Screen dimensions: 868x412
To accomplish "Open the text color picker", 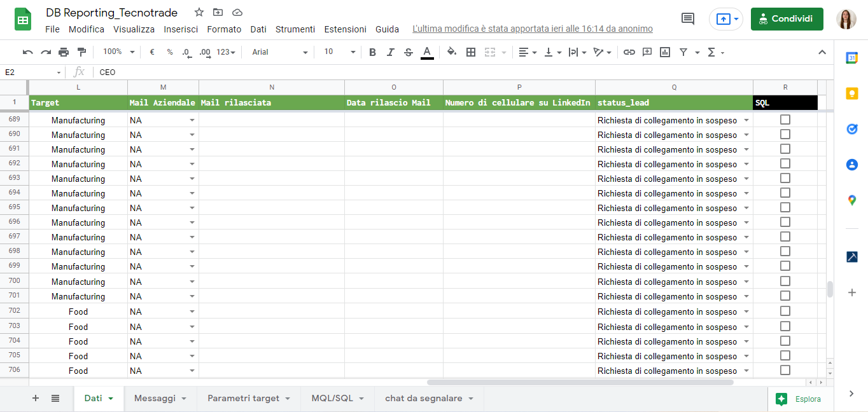I will [427, 52].
